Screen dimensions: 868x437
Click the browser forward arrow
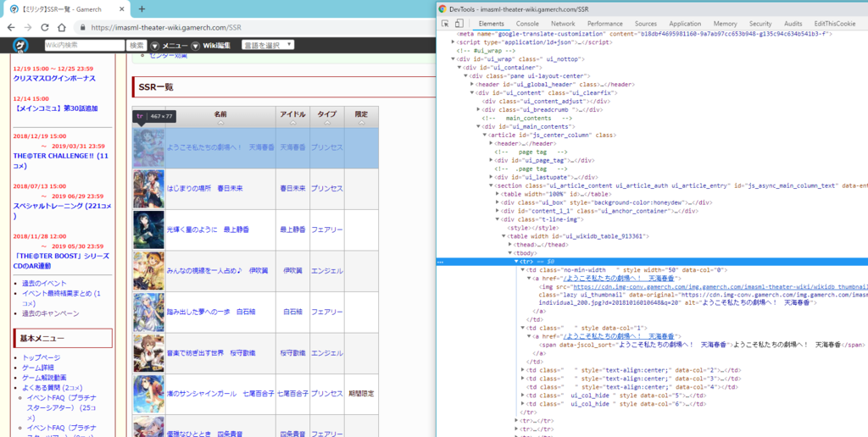[28, 27]
